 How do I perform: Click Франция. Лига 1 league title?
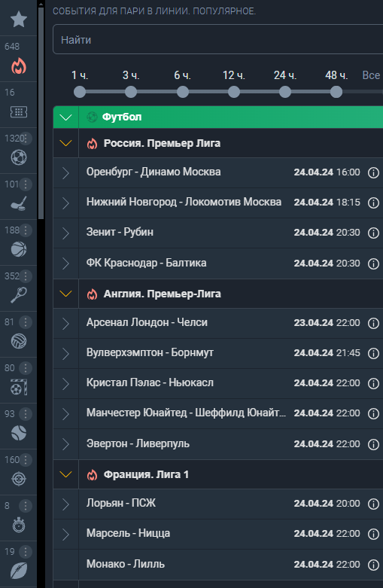146,474
